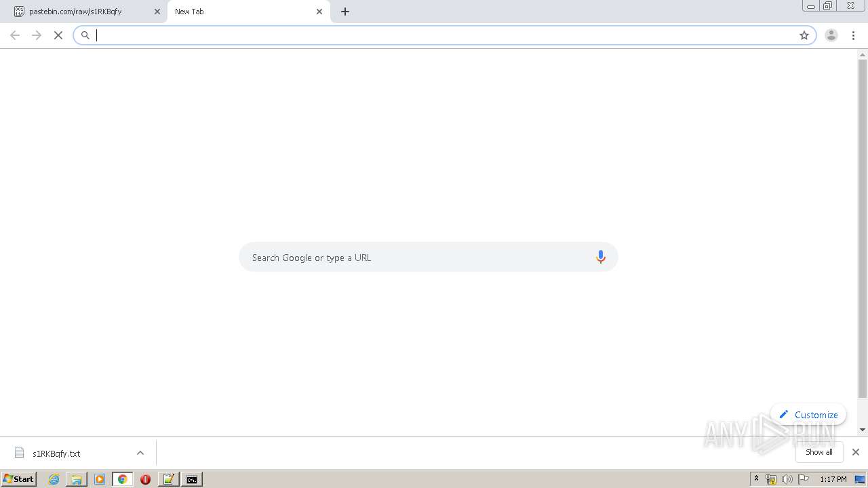868x488 pixels.
Task: Open the notepad taskbar icon
Action: (x=168, y=479)
